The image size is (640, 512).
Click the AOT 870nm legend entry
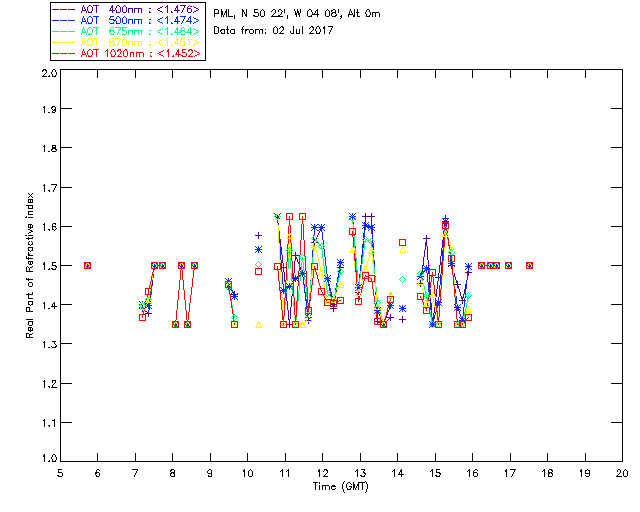pyautogui.click(x=126, y=42)
